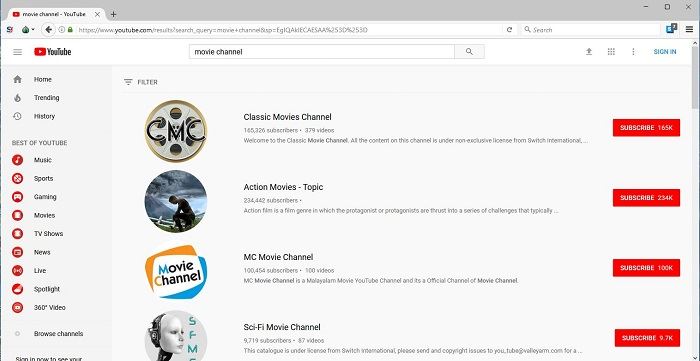
Task: Open the Browse channels sidebar label
Action: point(58,334)
